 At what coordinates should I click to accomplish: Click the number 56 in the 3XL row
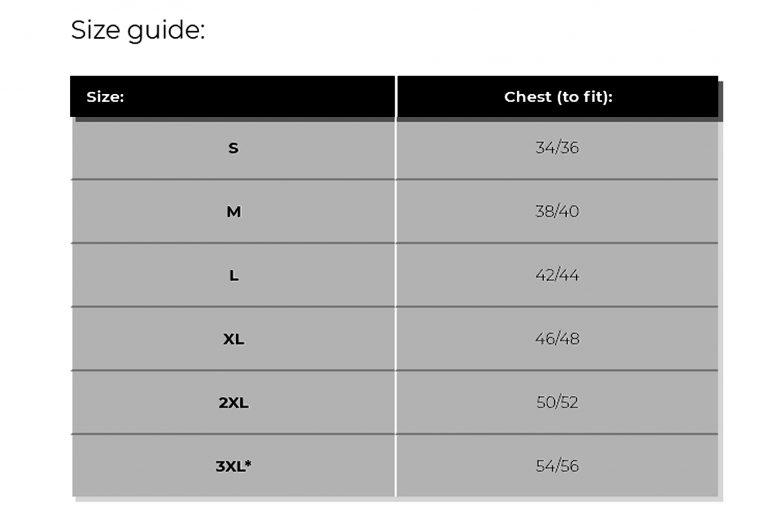click(x=569, y=466)
